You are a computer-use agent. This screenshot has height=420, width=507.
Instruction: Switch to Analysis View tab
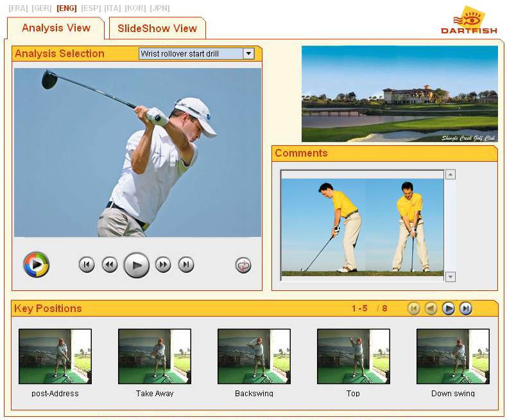pyautogui.click(x=56, y=28)
